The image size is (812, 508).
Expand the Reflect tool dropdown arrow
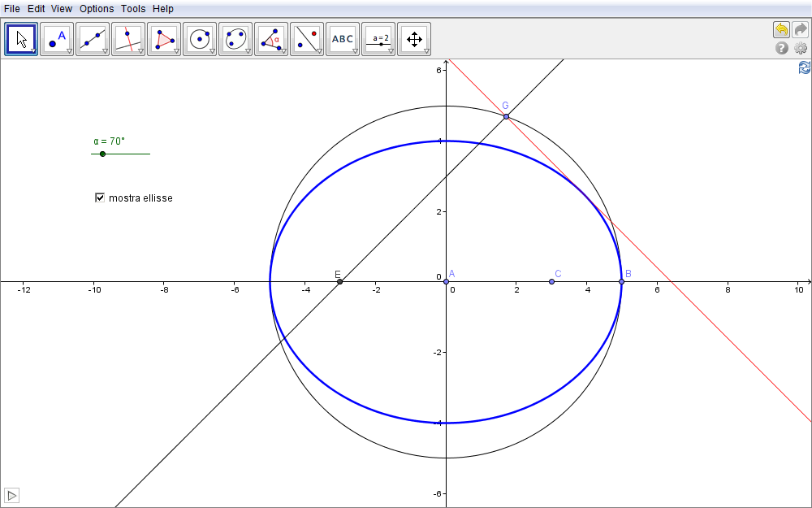point(319,51)
